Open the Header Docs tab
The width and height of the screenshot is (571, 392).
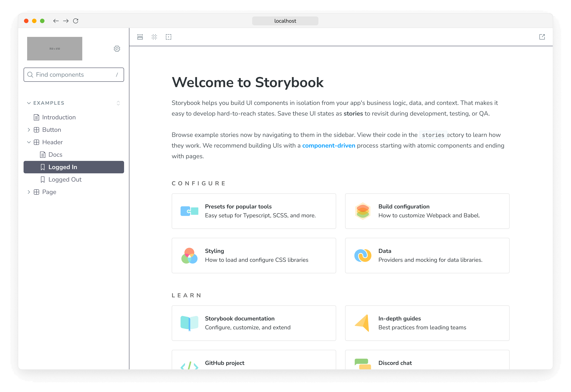click(55, 154)
